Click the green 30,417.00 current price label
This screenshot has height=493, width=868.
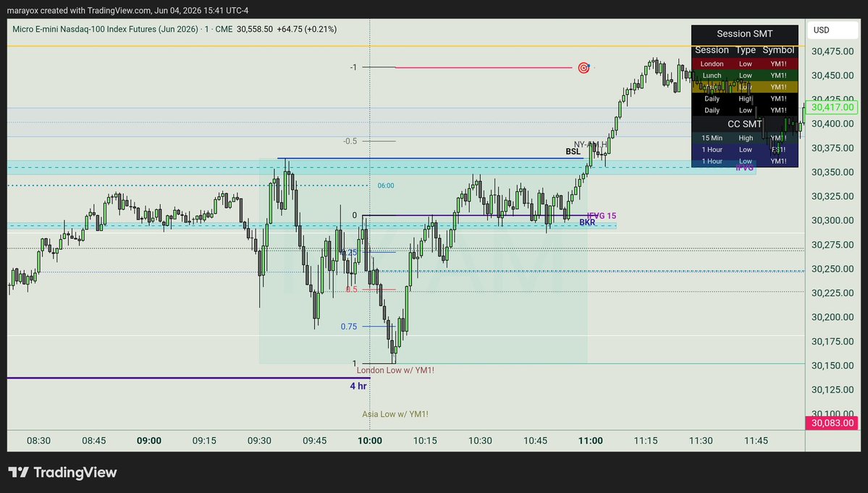click(832, 107)
